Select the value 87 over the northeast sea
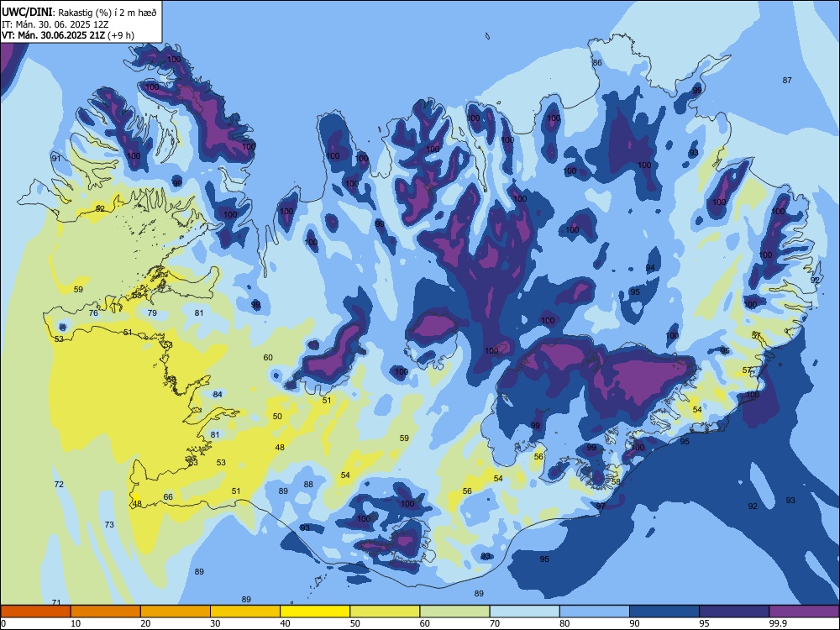840x630 pixels. point(787,81)
